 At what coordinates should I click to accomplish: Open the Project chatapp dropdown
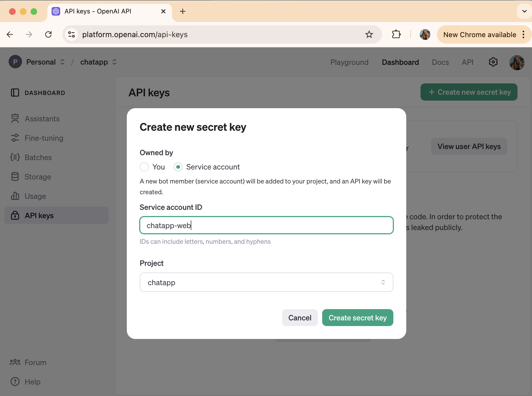266,282
